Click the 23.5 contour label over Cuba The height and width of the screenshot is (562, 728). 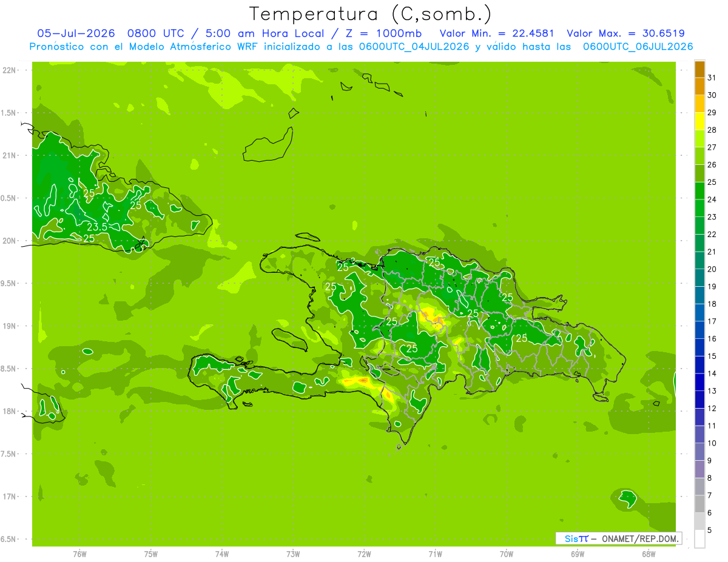(98, 227)
